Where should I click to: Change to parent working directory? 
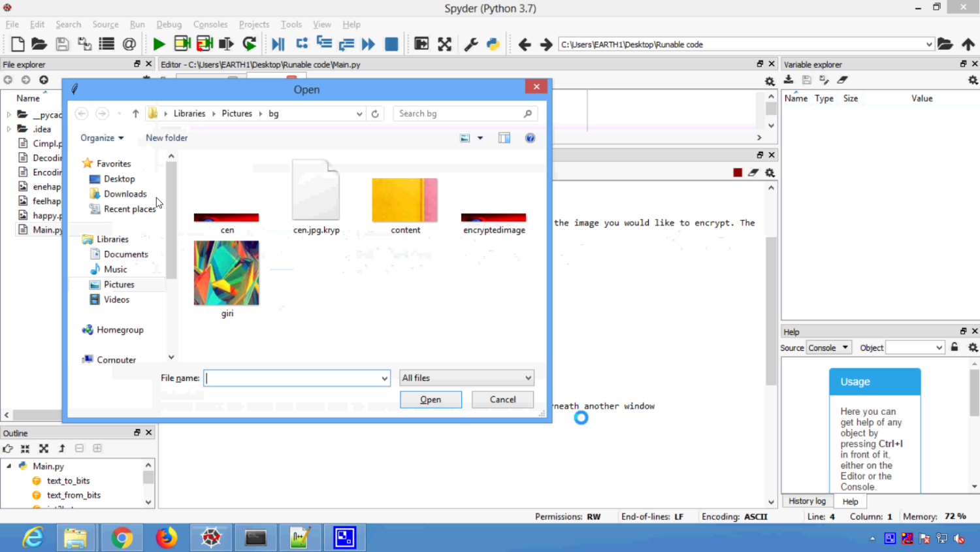(968, 44)
